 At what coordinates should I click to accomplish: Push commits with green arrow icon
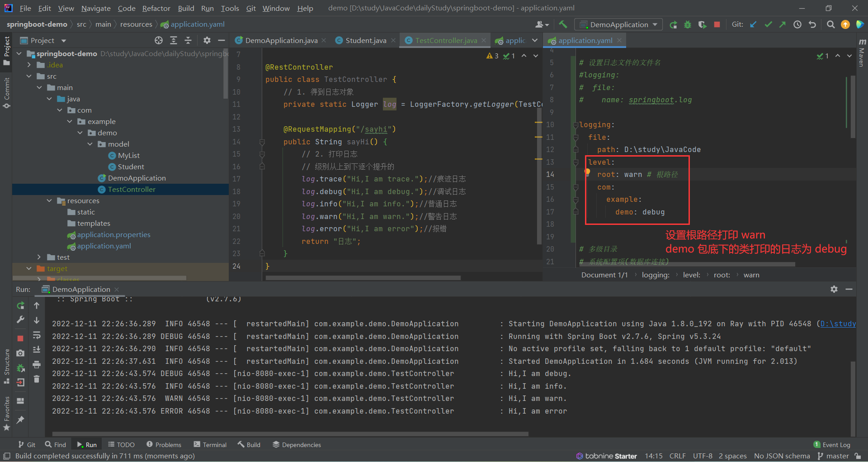click(782, 24)
